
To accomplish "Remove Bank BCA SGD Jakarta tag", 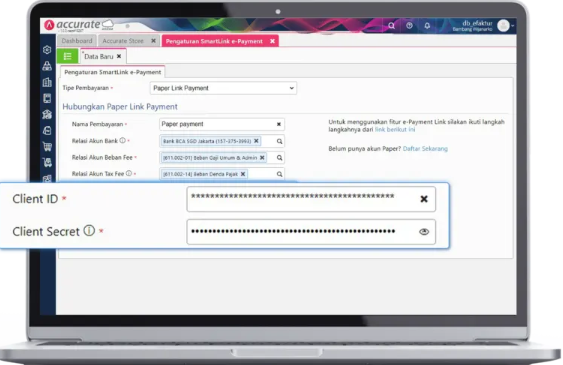I will 256,141.
